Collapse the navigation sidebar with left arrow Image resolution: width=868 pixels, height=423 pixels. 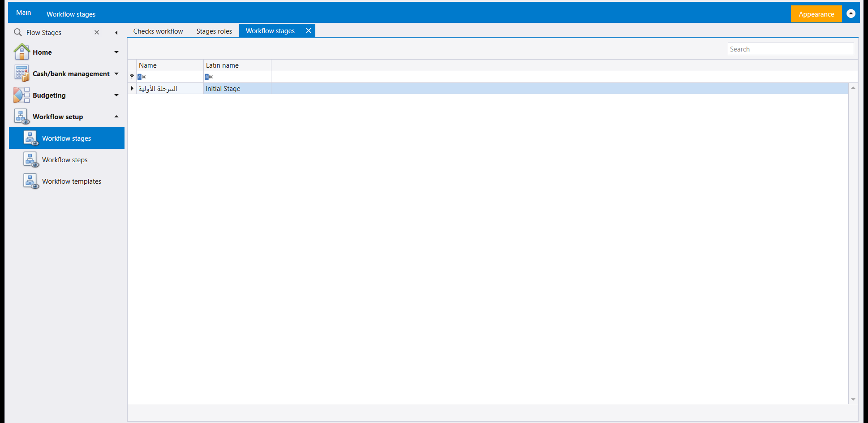pyautogui.click(x=116, y=33)
